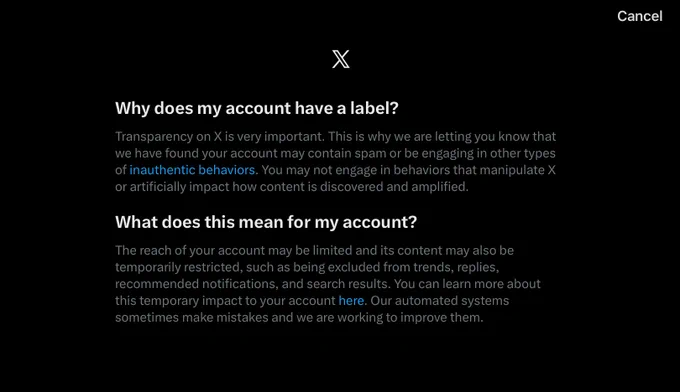This screenshot has height=392, width=680.
Task: Click the words "excluded from trends, replies"
Action: point(412,267)
